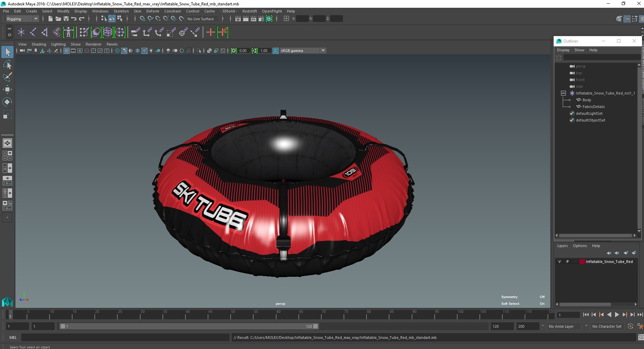
Task: Click the No Live Surface field
Action: pos(202,19)
